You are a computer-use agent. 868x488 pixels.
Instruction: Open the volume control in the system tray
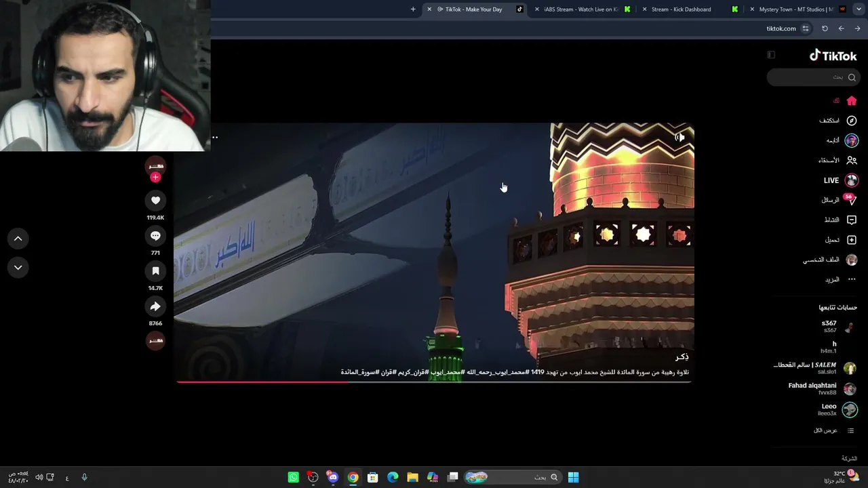(39, 477)
